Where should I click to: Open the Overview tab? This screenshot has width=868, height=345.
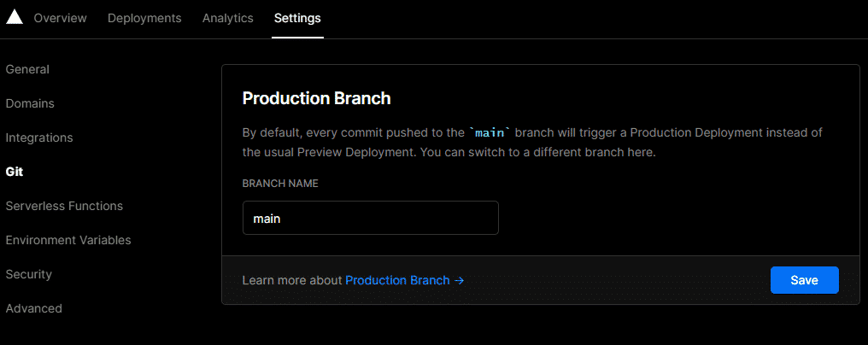(x=61, y=18)
